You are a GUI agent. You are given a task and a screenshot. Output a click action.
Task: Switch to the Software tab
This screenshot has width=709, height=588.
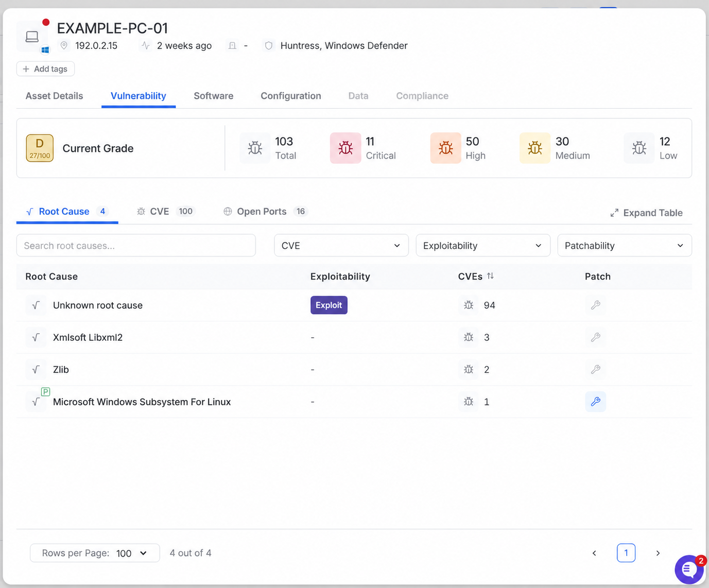pos(213,96)
